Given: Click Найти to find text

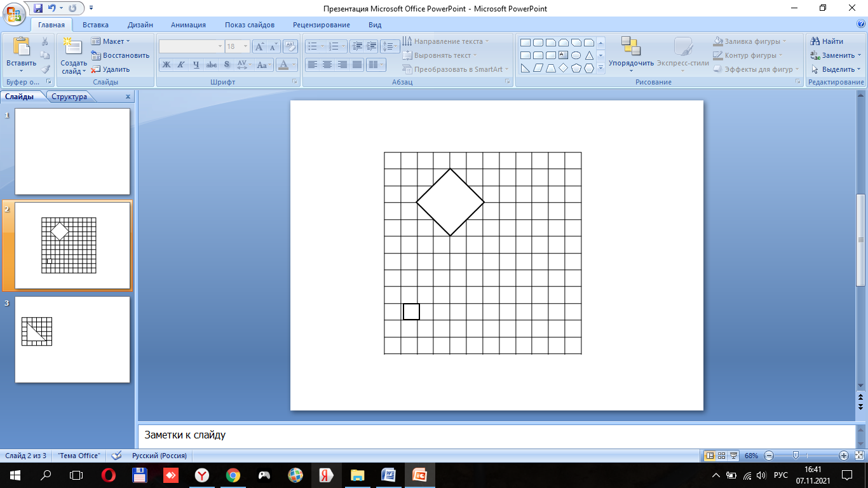Looking at the screenshot, I should [827, 41].
